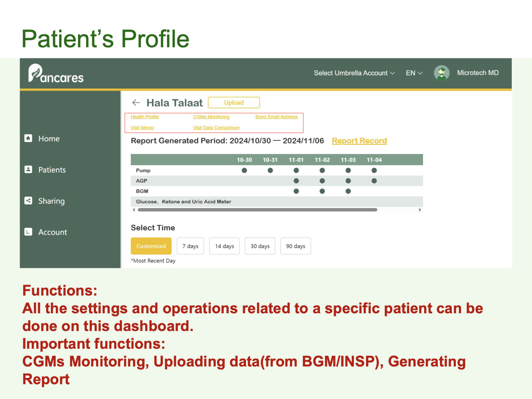Select the 7 days time range
Viewport: 532px width, 399px height.
click(x=190, y=246)
